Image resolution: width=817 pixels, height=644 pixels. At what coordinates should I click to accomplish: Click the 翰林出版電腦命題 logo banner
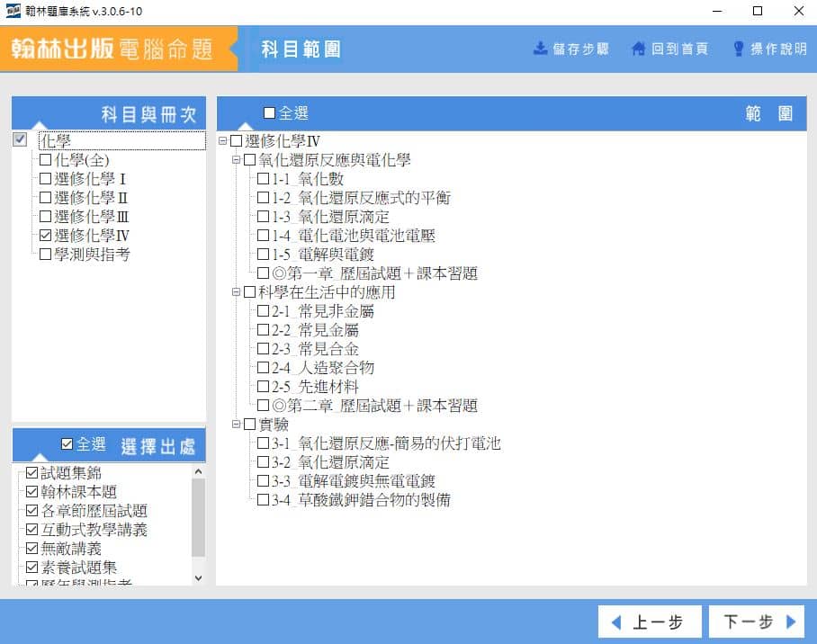119,49
